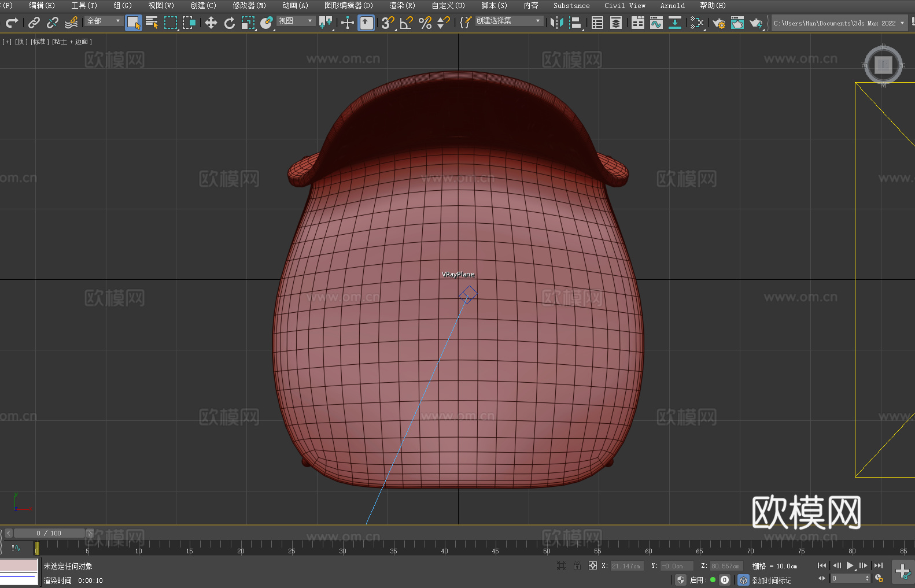915x588 pixels.
Task: Click the Render Production teapot icon
Action: tap(756, 23)
